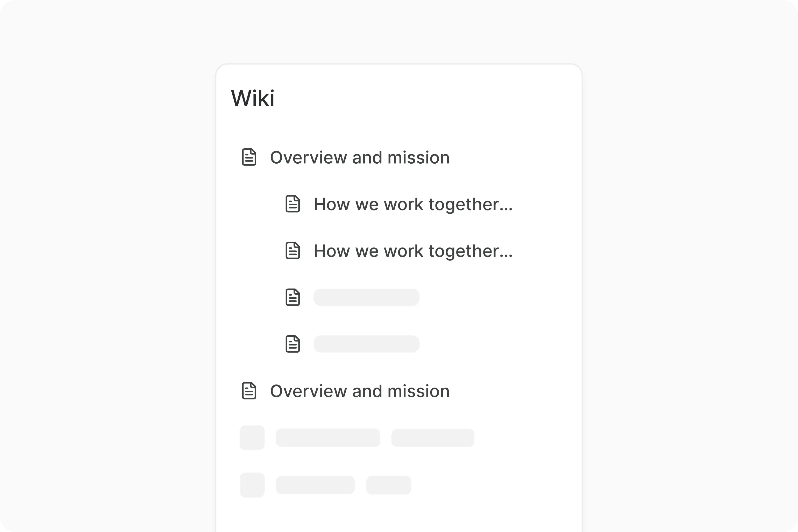Click the page icon next to the bottom Overview and mission

pos(249,391)
